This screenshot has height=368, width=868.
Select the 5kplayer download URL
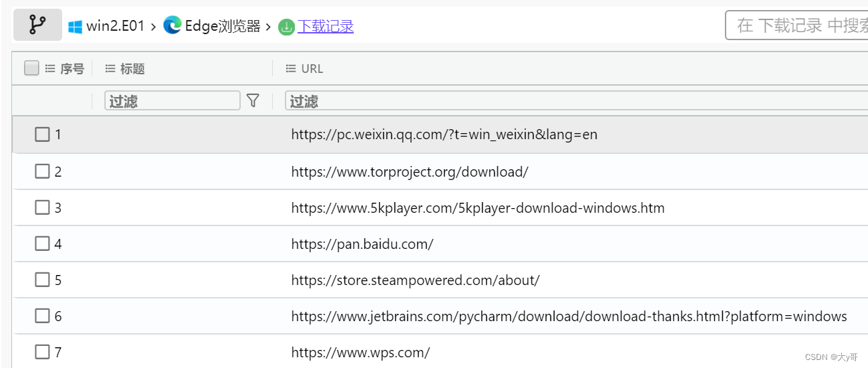[478, 207]
